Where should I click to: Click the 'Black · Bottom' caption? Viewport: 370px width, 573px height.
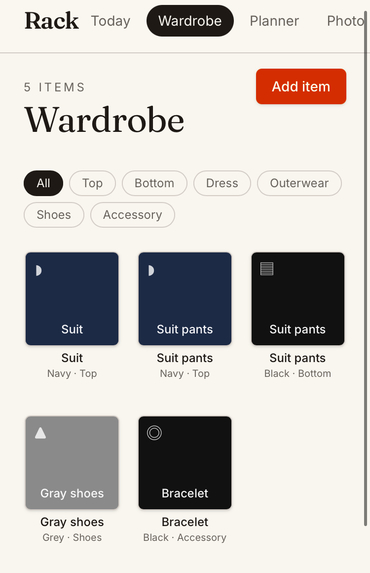(298, 373)
